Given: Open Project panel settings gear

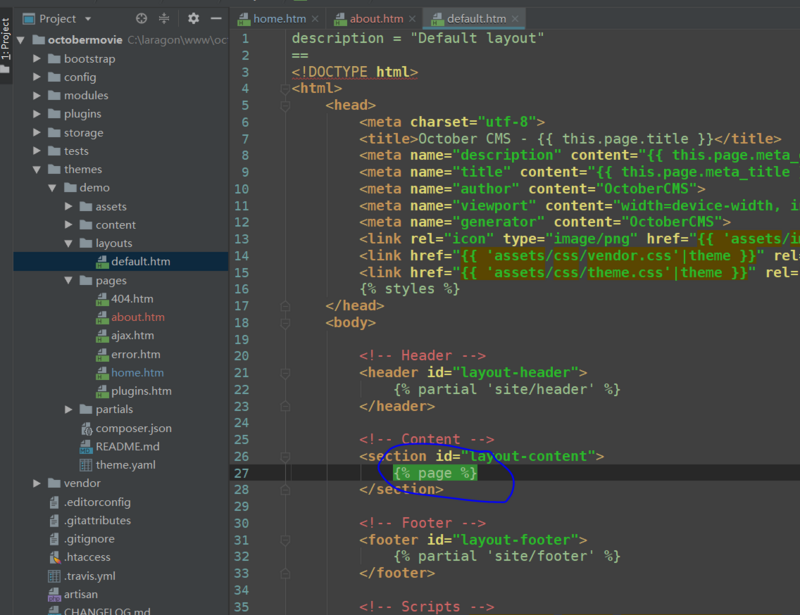Looking at the screenshot, I should (193, 19).
